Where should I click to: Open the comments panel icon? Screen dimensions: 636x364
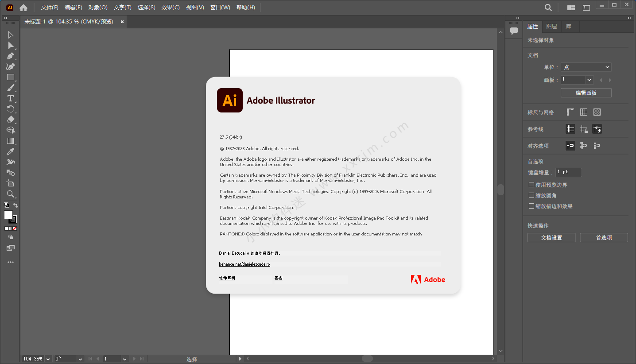click(x=514, y=31)
